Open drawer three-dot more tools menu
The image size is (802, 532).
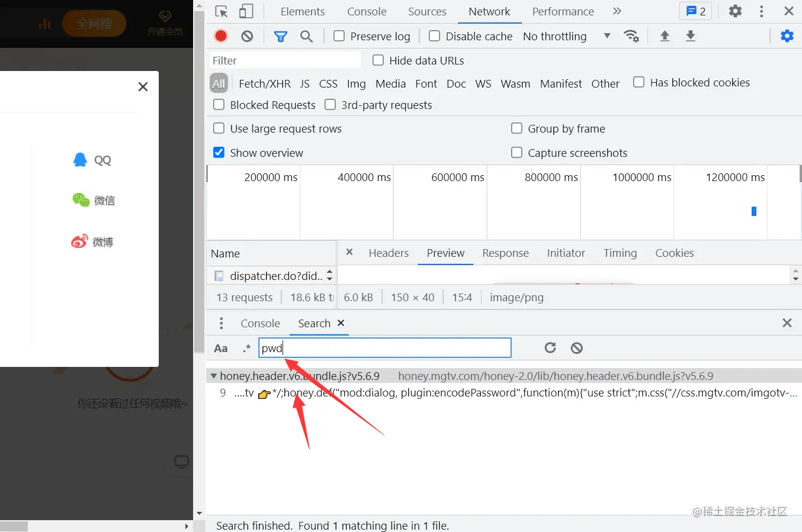[222, 323]
